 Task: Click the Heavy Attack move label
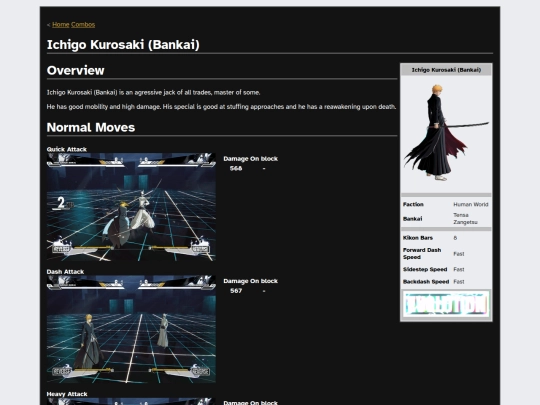67,394
